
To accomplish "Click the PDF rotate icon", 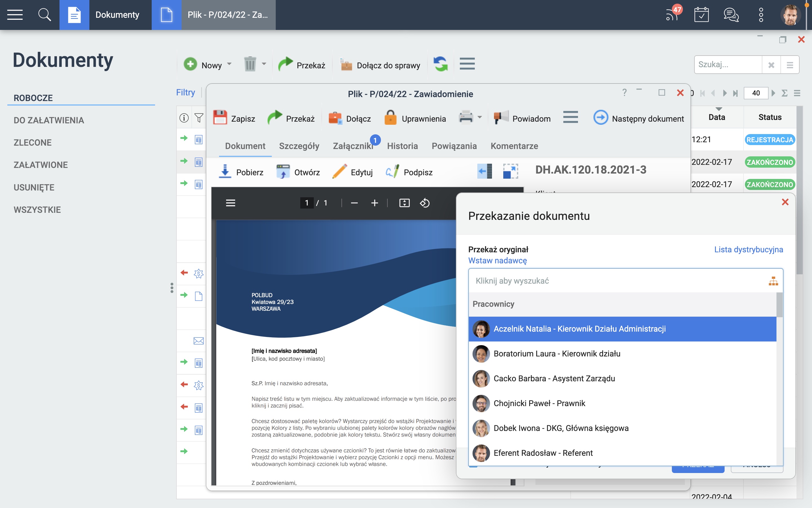I will [425, 203].
